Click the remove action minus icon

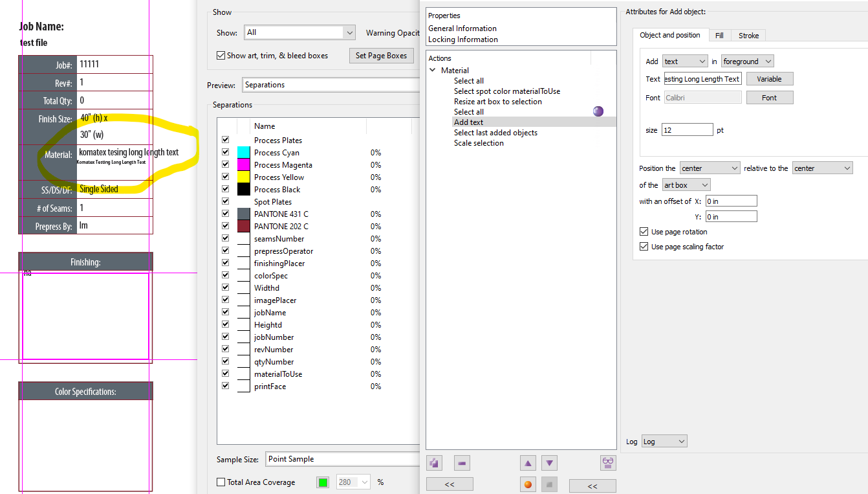pyautogui.click(x=462, y=463)
